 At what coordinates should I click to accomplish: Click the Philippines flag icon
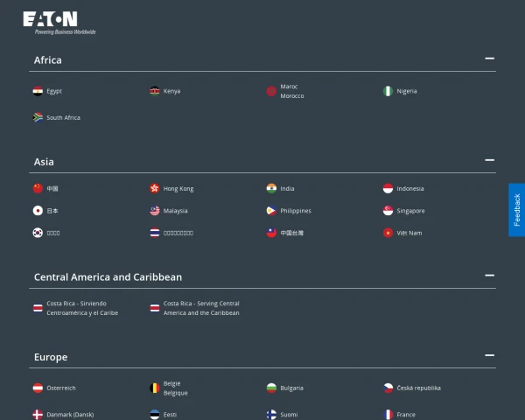click(x=271, y=211)
